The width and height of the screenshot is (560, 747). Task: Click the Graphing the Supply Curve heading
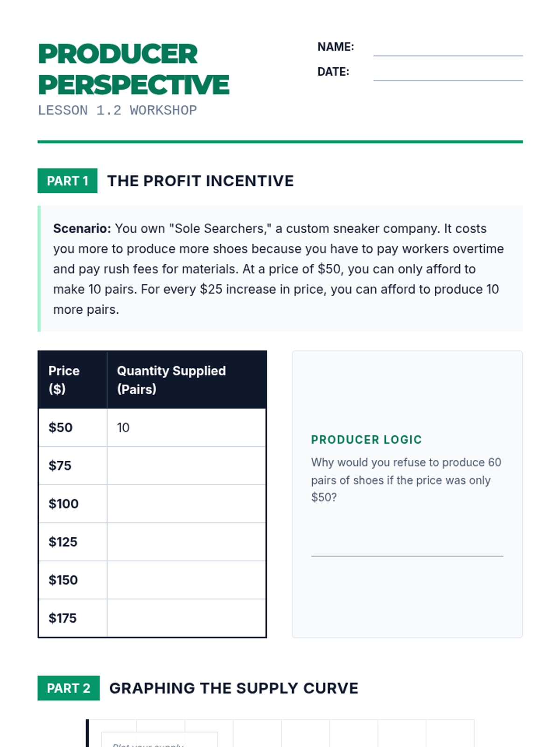click(234, 688)
